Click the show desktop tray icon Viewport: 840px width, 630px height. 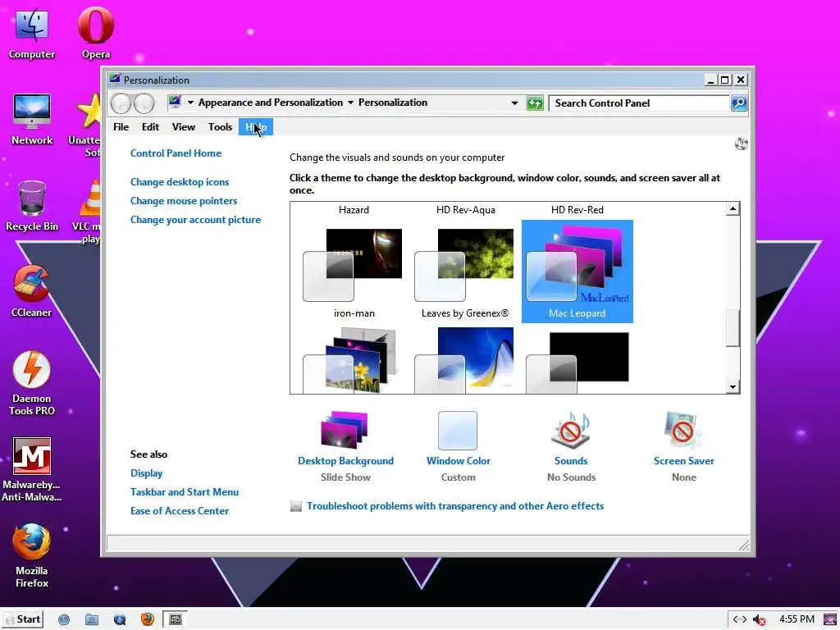pos(830,620)
